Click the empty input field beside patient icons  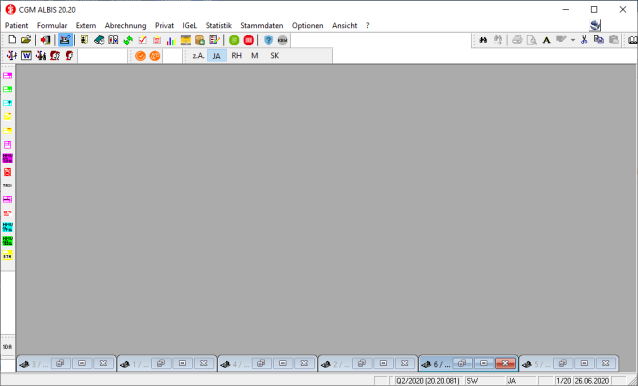(x=102, y=56)
